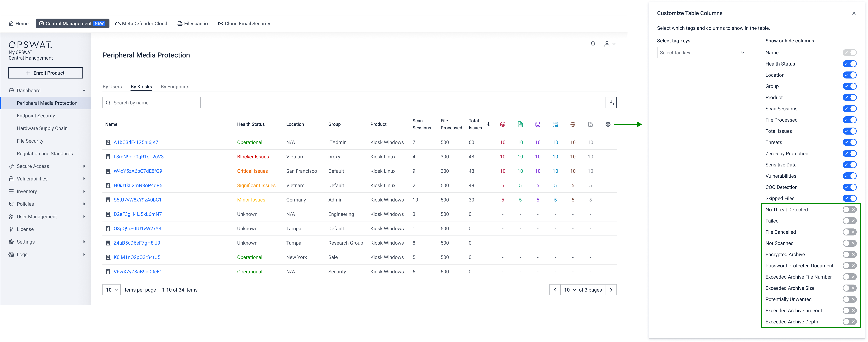The width and height of the screenshot is (868, 342).
Task: Go to the next page arrow
Action: coord(611,290)
